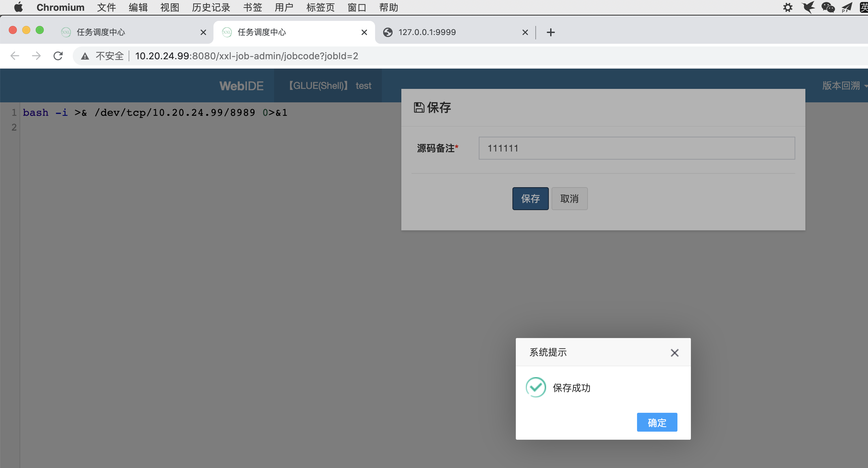Click the WeChat menu bar icon

pos(828,7)
